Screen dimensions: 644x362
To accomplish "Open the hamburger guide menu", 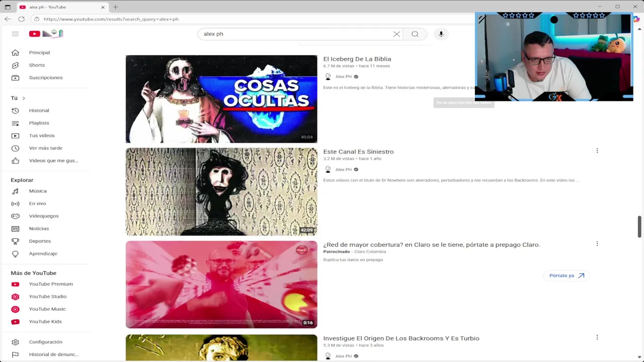I will [15, 34].
